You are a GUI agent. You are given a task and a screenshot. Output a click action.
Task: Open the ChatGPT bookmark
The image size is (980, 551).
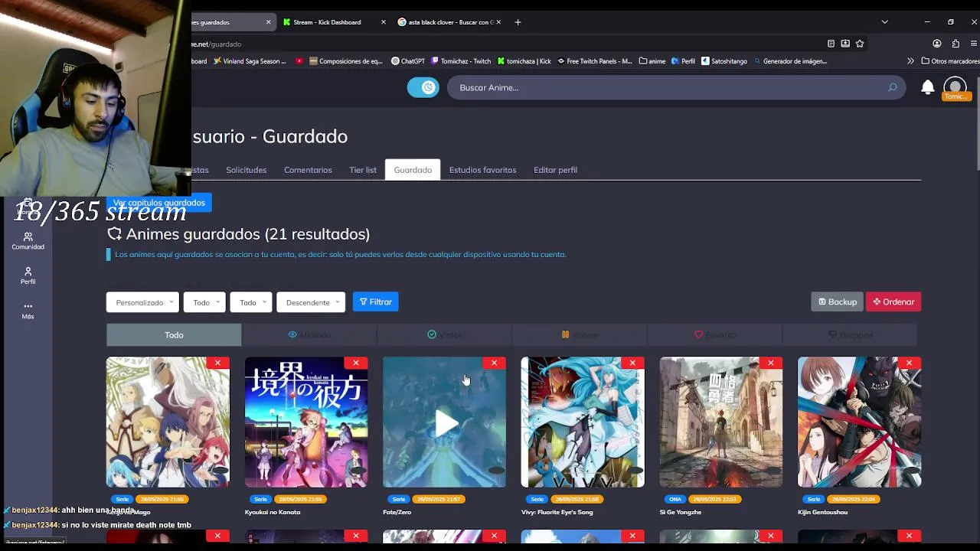point(407,61)
